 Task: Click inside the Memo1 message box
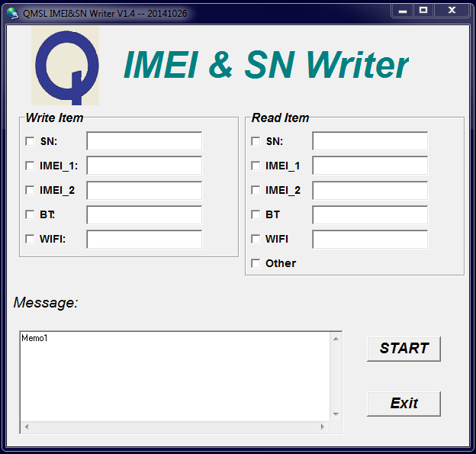(175, 377)
